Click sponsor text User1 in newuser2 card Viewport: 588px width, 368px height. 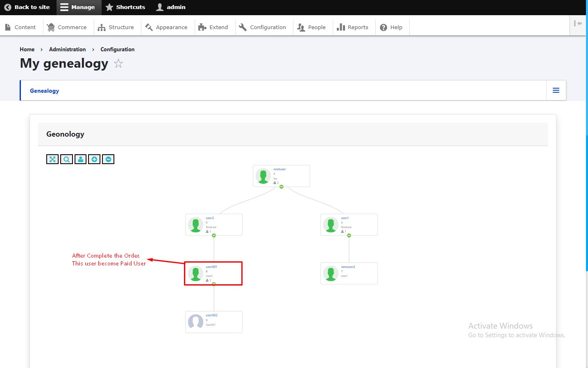click(344, 276)
